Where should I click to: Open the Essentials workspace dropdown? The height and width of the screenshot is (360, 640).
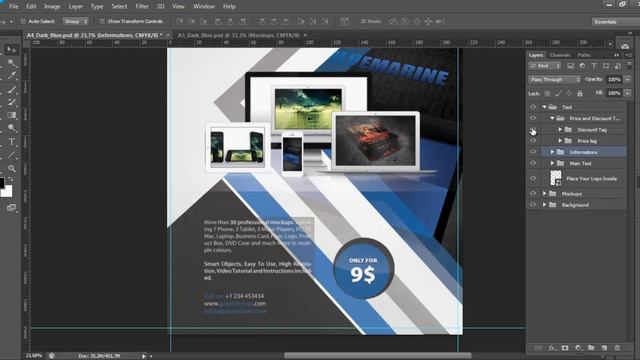616,22
